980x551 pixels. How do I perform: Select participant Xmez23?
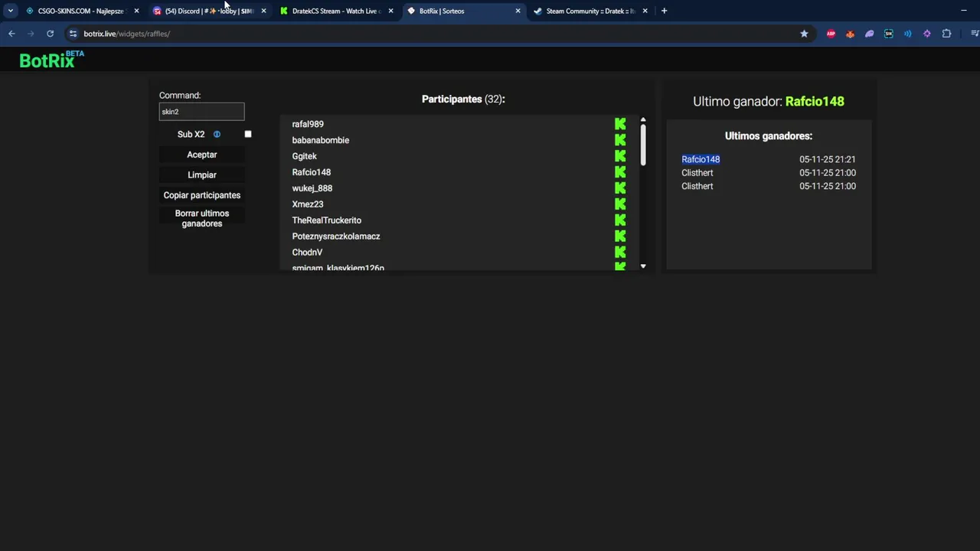(308, 204)
